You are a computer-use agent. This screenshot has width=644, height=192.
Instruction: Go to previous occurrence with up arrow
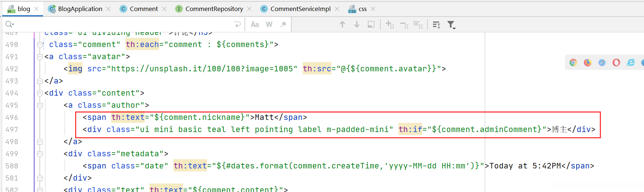click(x=342, y=24)
